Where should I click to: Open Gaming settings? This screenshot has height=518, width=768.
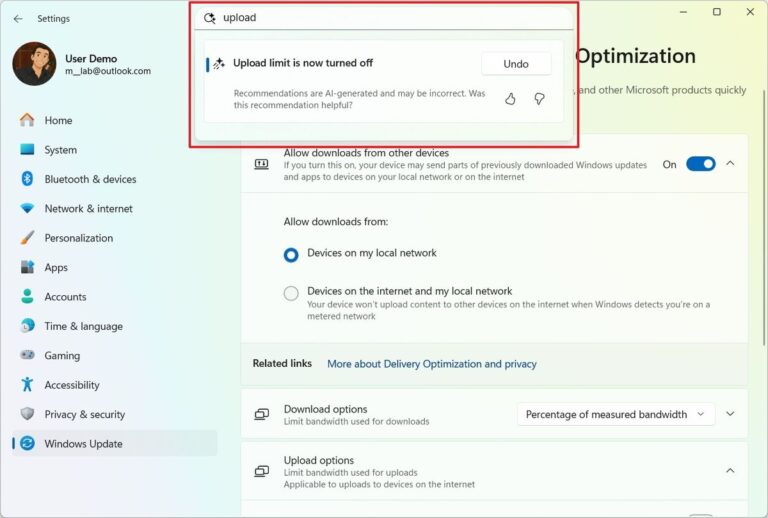pos(114,355)
